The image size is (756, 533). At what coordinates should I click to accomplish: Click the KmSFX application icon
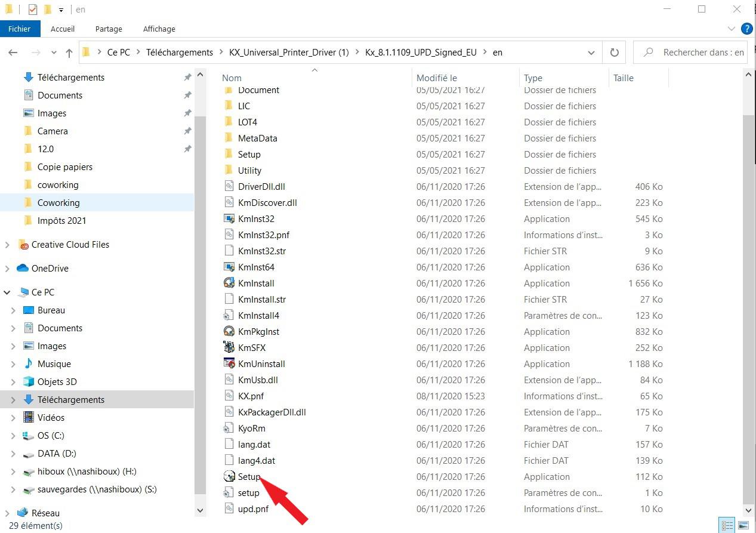click(x=229, y=347)
